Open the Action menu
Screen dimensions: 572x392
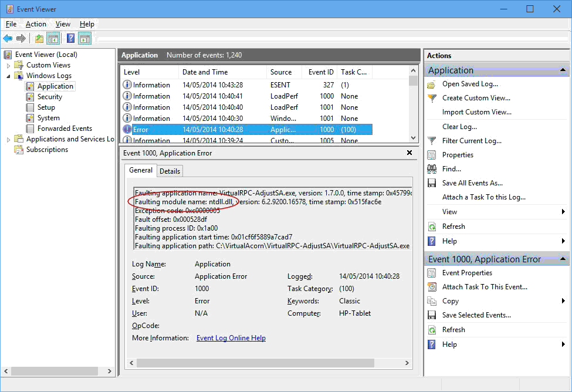pyautogui.click(x=36, y=24)
